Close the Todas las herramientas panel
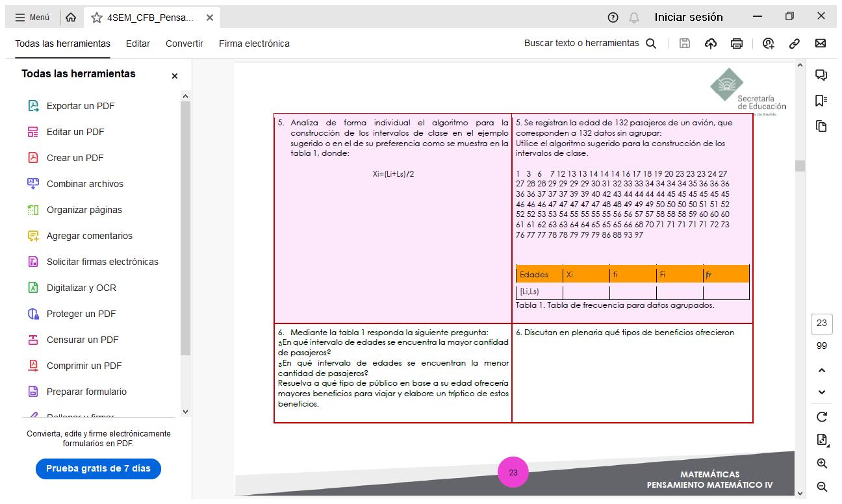 click(x=174, y=76)
